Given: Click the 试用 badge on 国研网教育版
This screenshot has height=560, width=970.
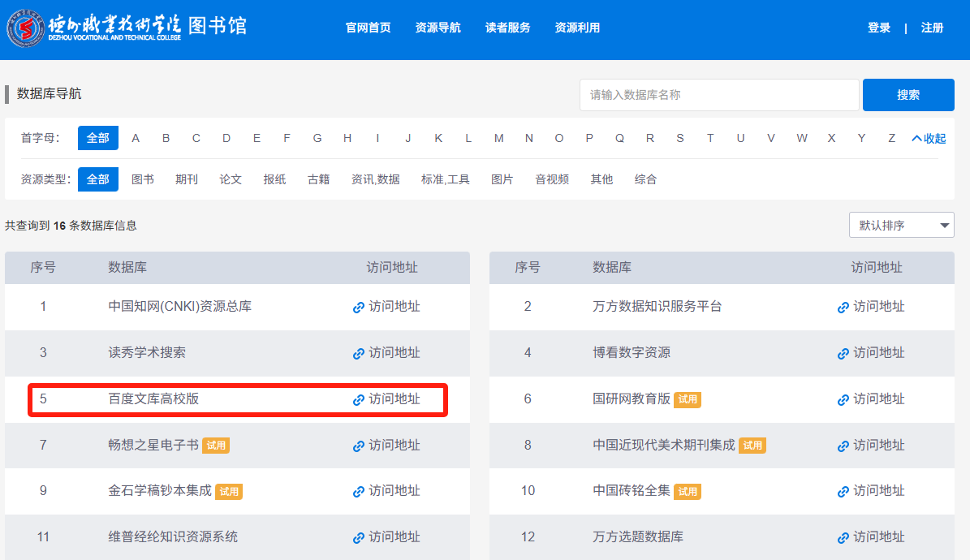Looking at the screenshot, I should 688,400.
